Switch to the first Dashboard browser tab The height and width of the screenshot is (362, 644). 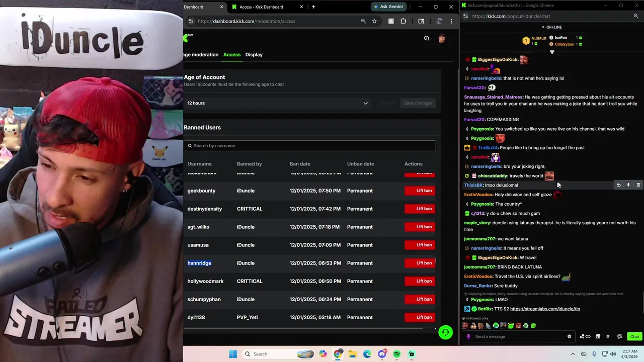(x=204, y=7)
